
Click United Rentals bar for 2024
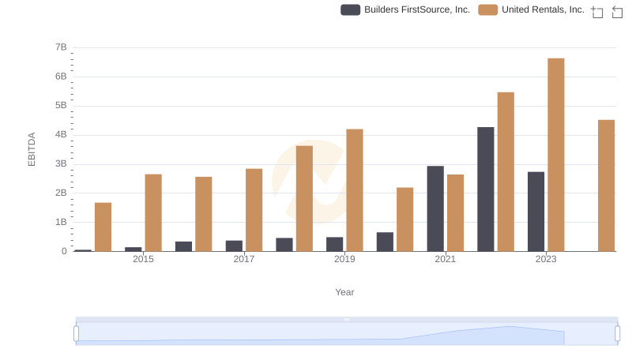tap(606, 186)
